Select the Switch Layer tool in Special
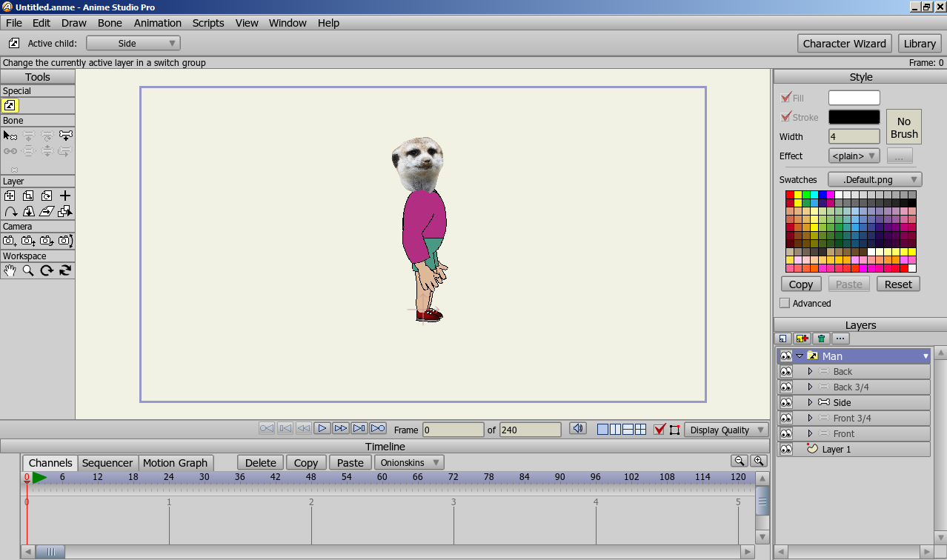The width and height of the screenshot is (947, 560). coord(10,106)
